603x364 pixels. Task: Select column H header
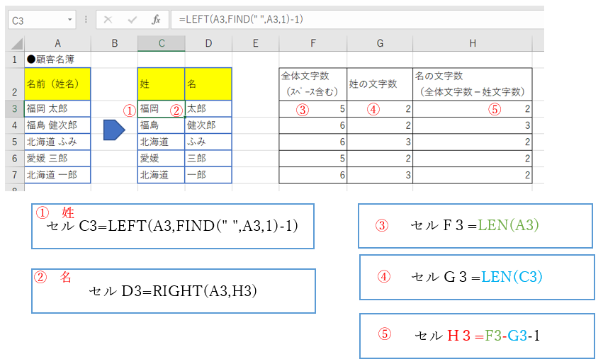coord(472,44)
